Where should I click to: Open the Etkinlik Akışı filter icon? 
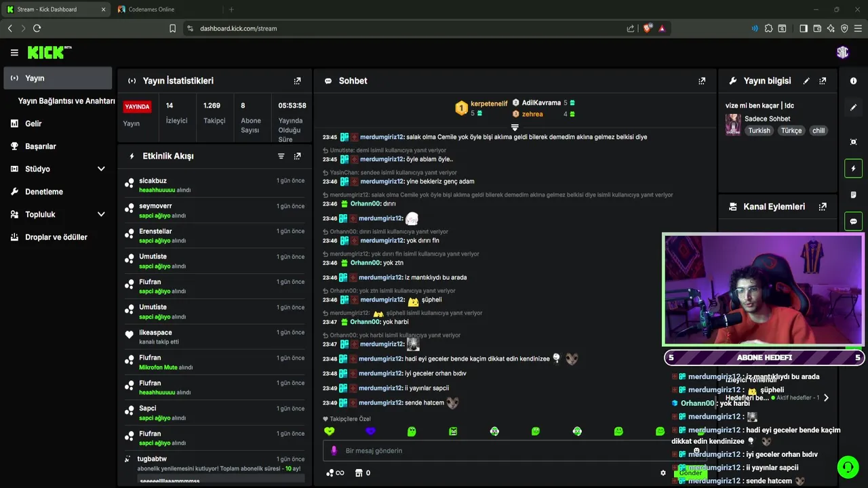click(x=281, y=156)
